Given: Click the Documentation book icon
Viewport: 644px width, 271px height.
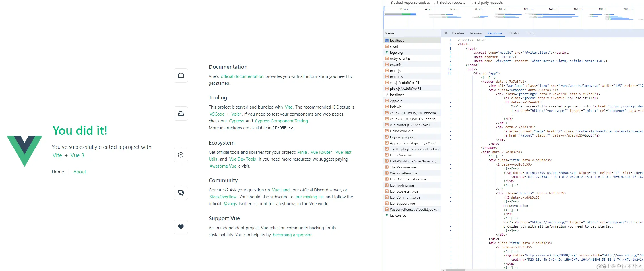Looking at the screenshot, I should (x=181, y=76).
